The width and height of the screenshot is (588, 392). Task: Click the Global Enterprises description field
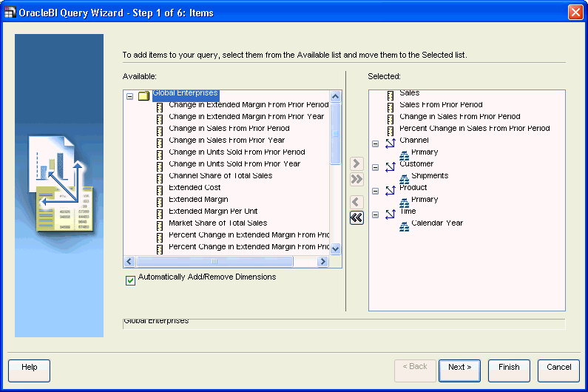coord(344,324)
